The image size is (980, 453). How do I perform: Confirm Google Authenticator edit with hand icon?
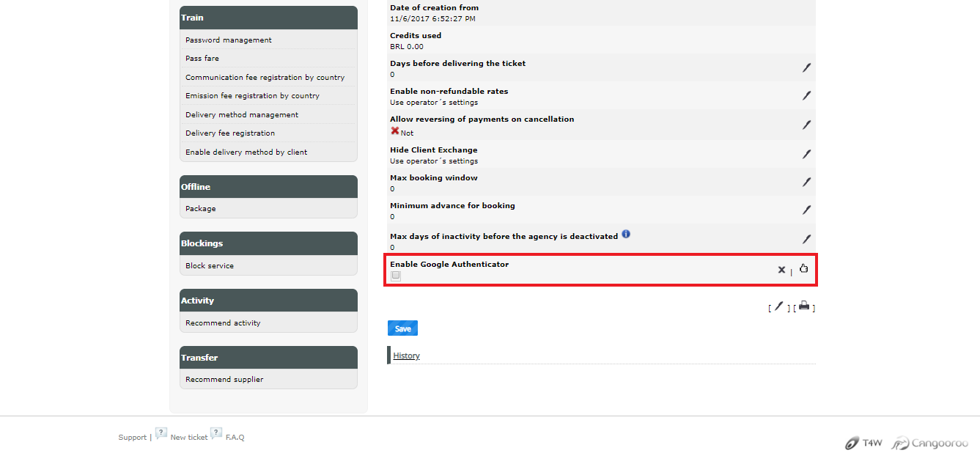[804, 268]
